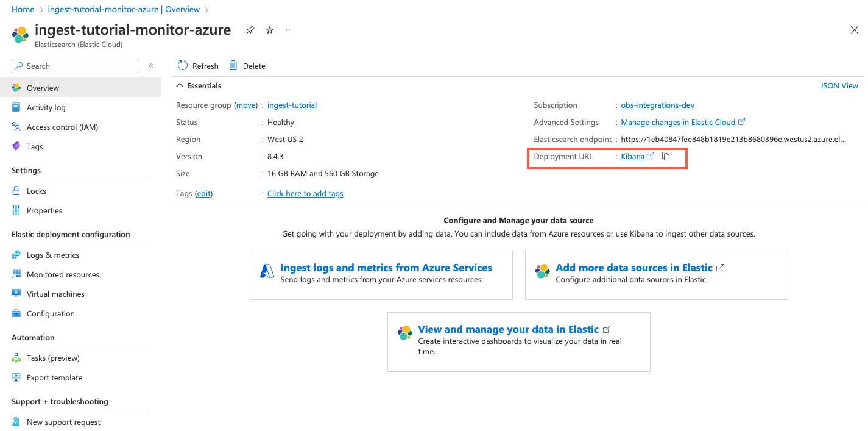This screenshot has width=868, height=431.
Task: Refresh the deployment overview
Action: pos(197,65)
